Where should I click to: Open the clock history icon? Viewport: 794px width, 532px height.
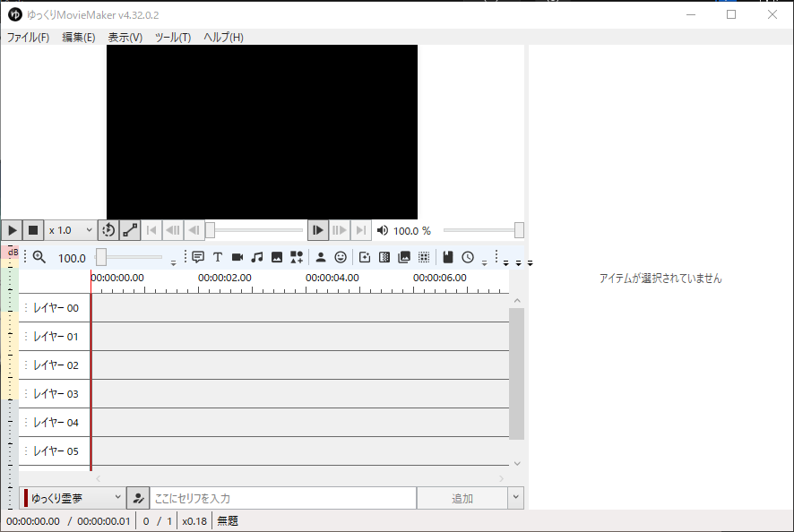[x=468, y=257]
